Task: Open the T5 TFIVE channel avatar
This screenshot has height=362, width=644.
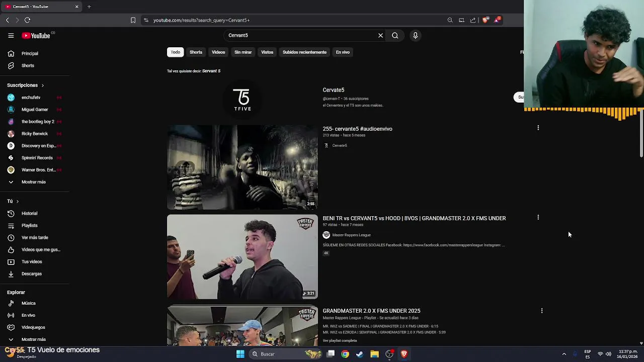Action: (x=242, y=100)
